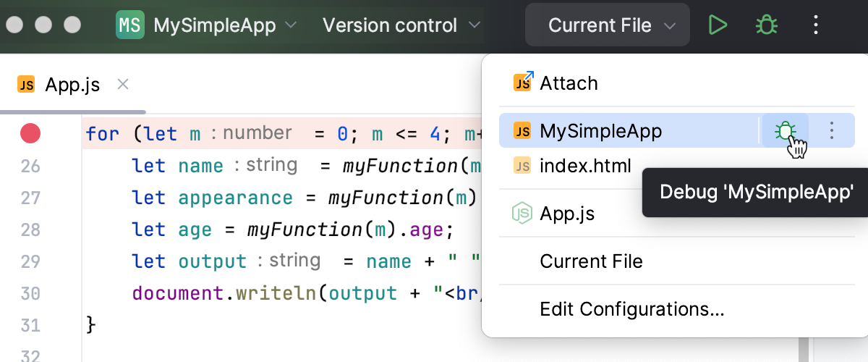Open the Version control dropdown
This screenshot has height=362, width=868.
coord(401,26)
